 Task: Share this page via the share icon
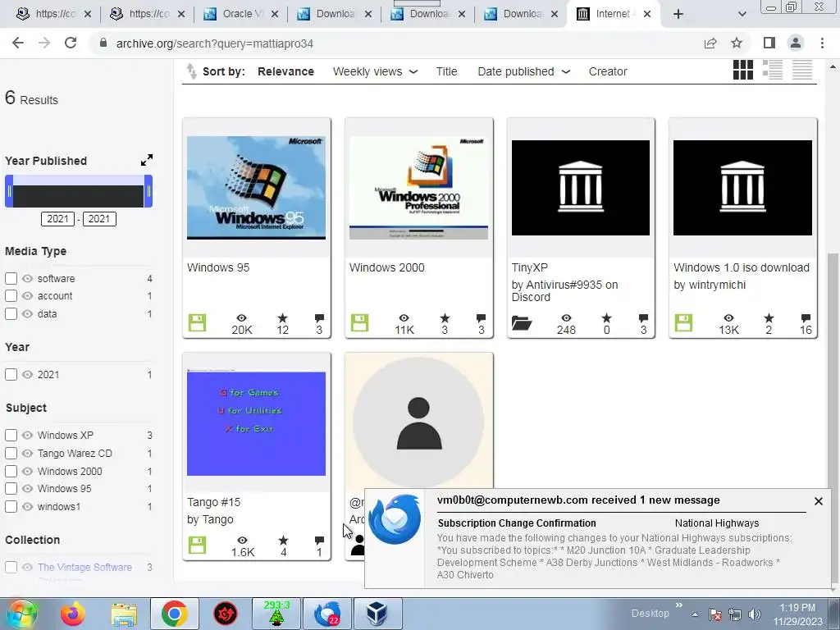[710, 43]
